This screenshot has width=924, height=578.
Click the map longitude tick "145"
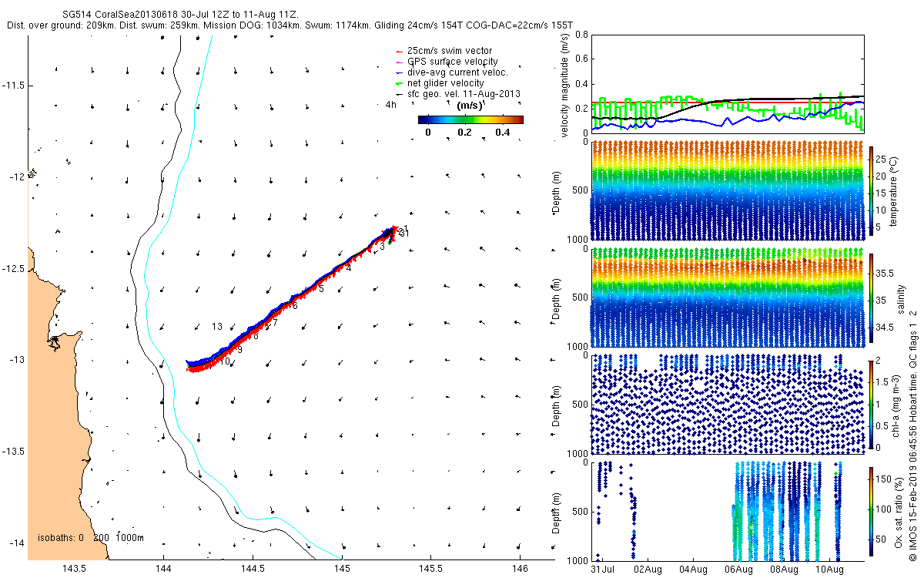(x=342, y=568)
